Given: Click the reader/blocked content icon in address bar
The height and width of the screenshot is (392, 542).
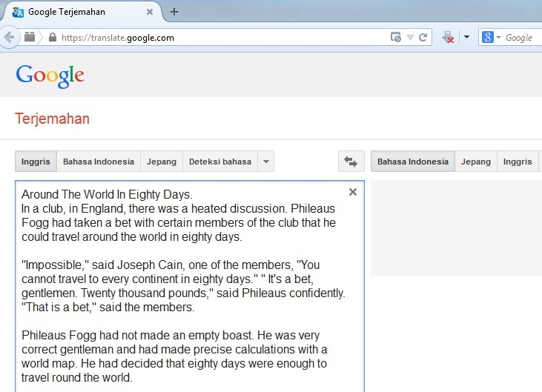Looking at the screenshot, I should click(396, 37).
